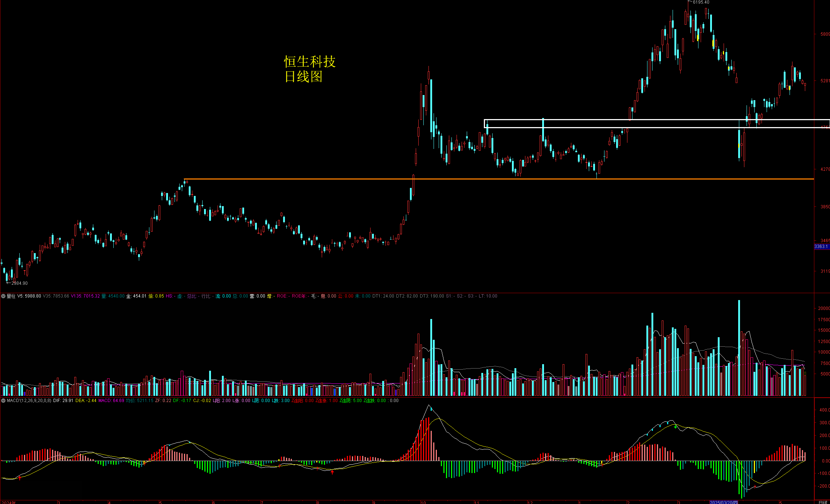Click the DF: -0.17 readout
Screen dimensions: 830x504
point(182,401)
